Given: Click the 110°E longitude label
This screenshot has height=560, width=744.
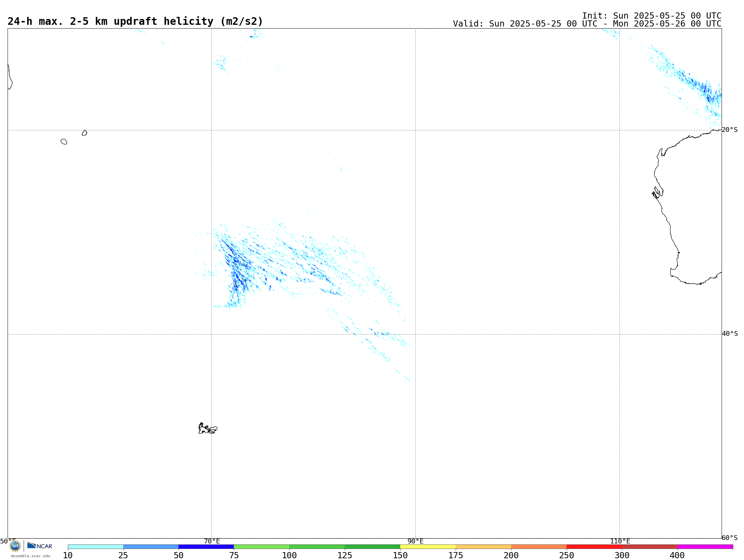Looking at the screenshot, I should pos(620,541).
